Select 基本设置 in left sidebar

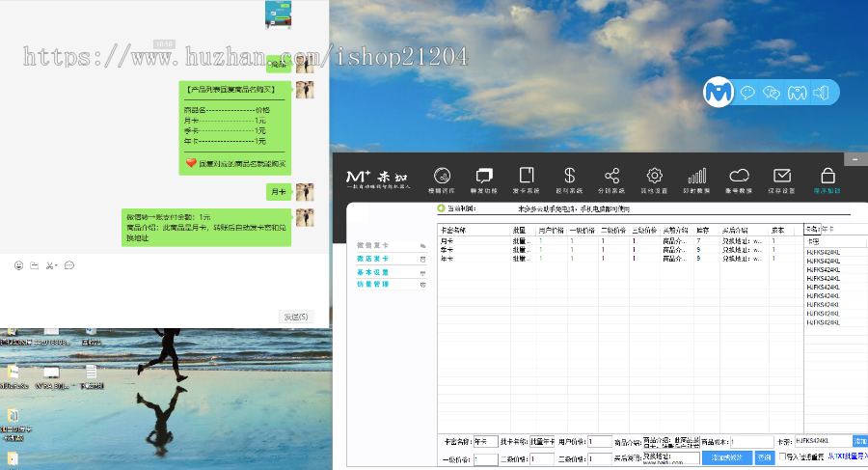372,272
